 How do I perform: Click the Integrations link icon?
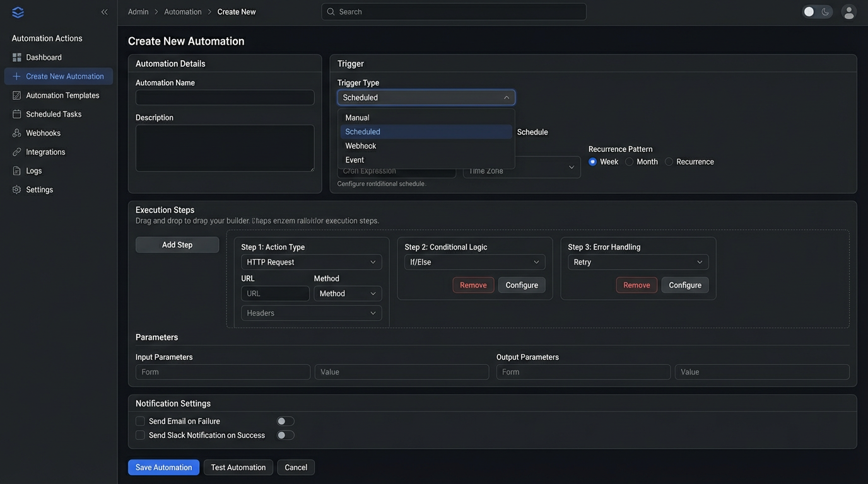click(17, 152)
